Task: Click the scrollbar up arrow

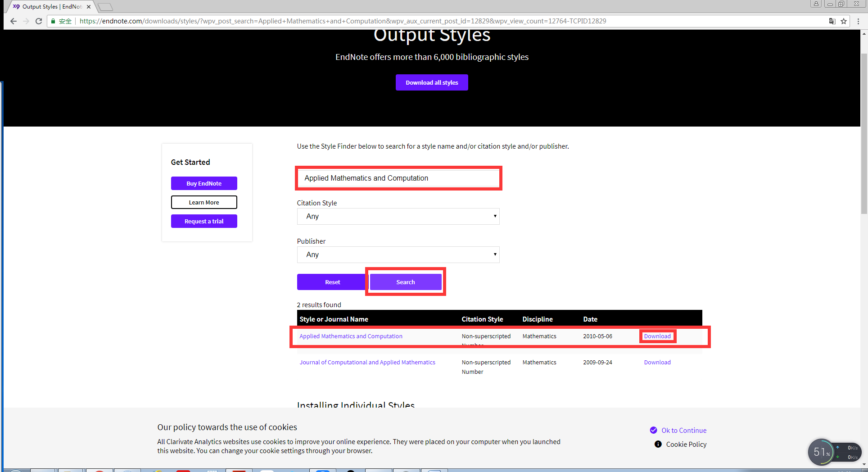Action: tap(864, 33)
